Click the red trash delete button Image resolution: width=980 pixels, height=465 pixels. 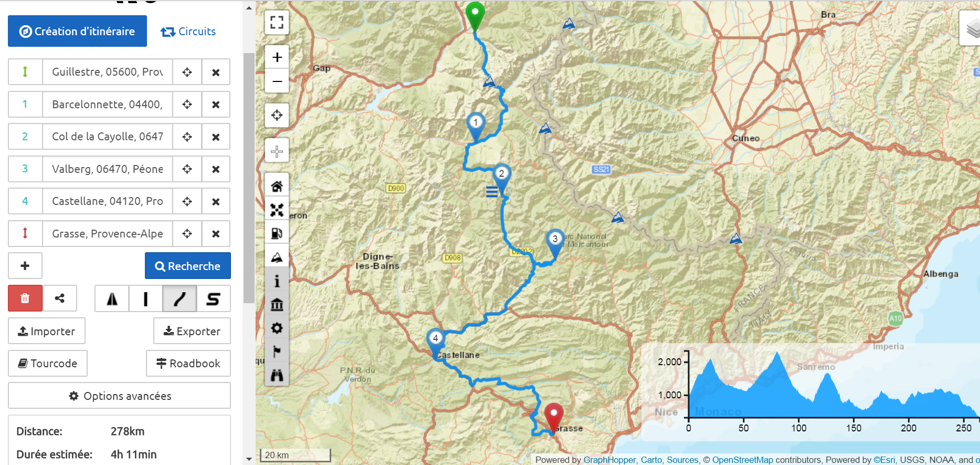click(x=25, y=298)
